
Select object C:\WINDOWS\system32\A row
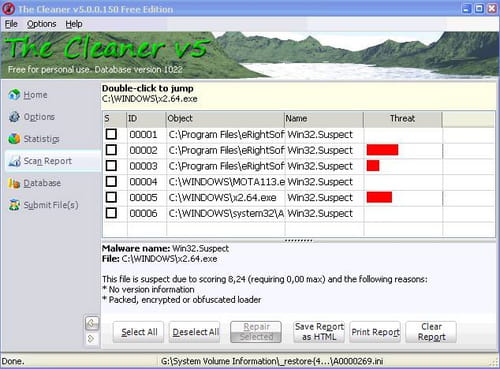pos(226,213)
